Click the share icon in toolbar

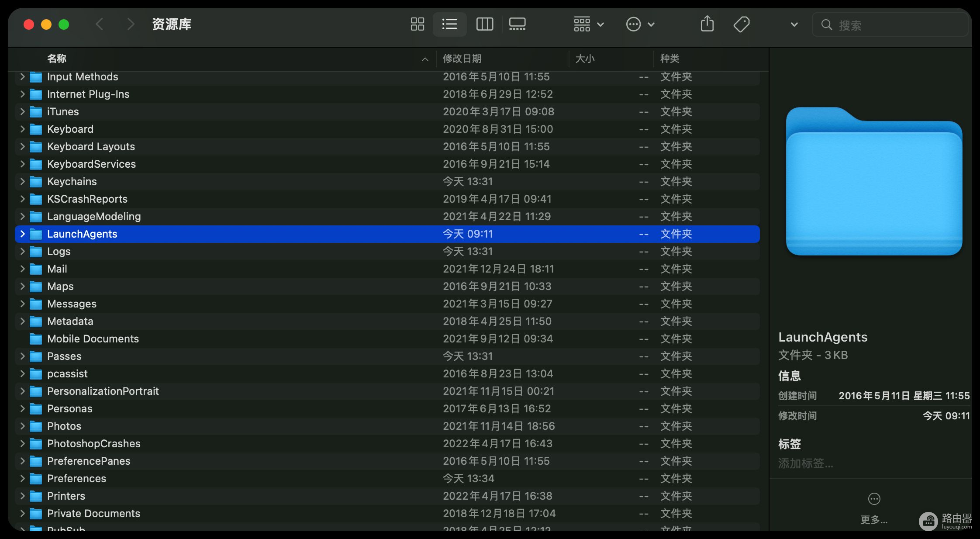coord(706,24)
